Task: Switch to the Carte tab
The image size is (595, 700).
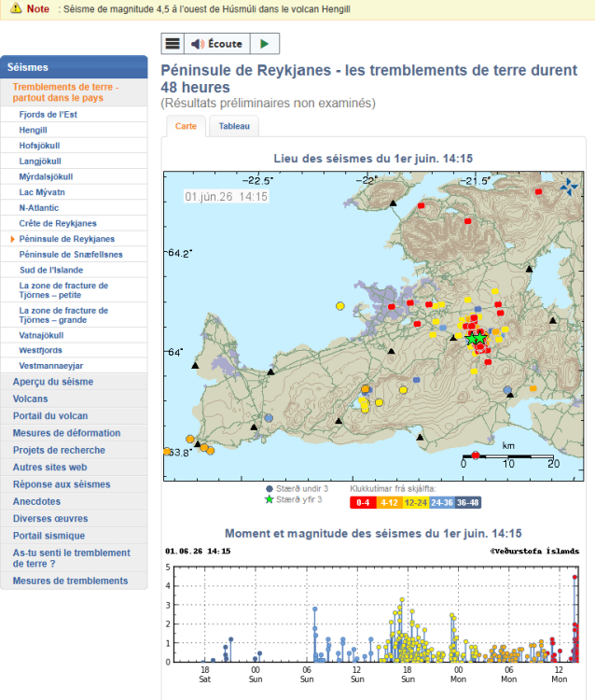Action: [186, 126]
